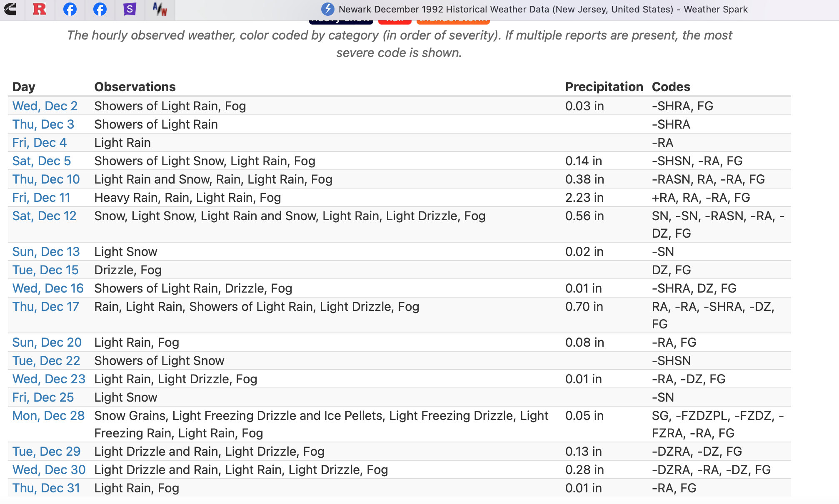The image size is (839, 504).
Task: Click the Weather Spark lightning bolt favicon
Action: [x=327, y=9]
